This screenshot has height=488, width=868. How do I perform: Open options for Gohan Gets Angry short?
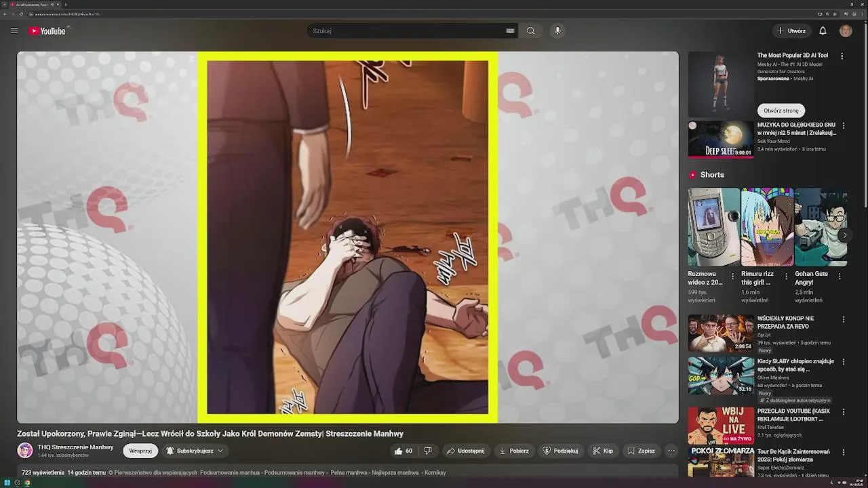[x=840, y=276]
